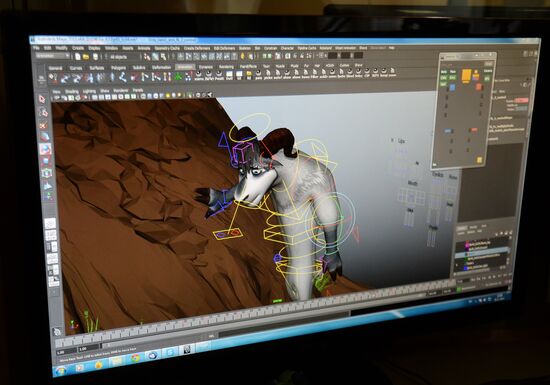Switch to the Polygons shelf tab
Viewport: 550px width, 385px height.
(119, 68)
